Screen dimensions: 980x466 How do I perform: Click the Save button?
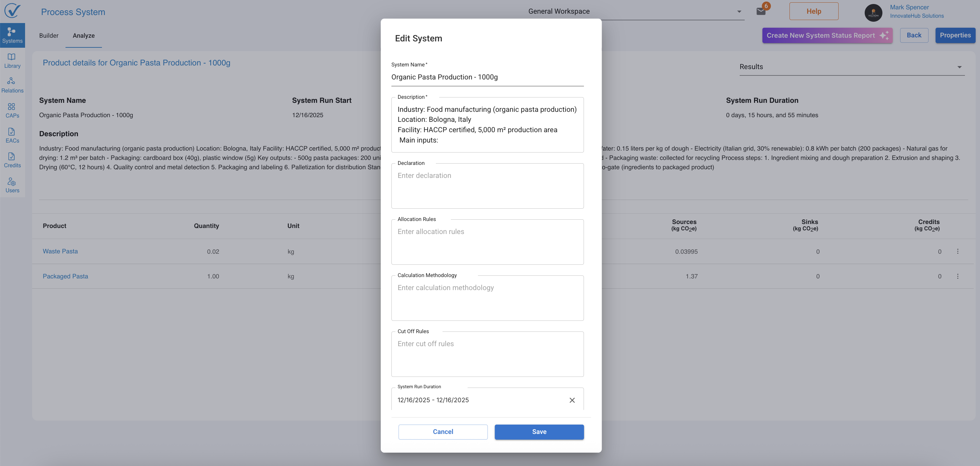coord(539,432)
